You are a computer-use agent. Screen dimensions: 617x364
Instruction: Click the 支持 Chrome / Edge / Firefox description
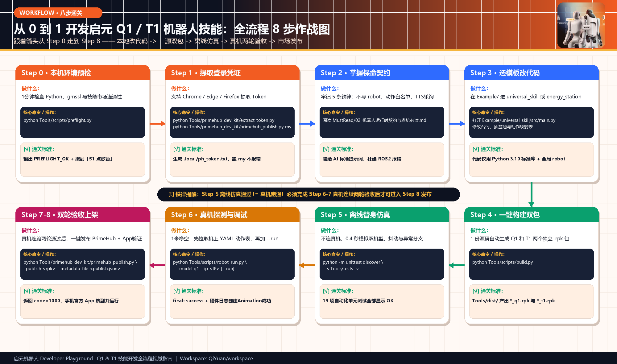coord(219,97)
